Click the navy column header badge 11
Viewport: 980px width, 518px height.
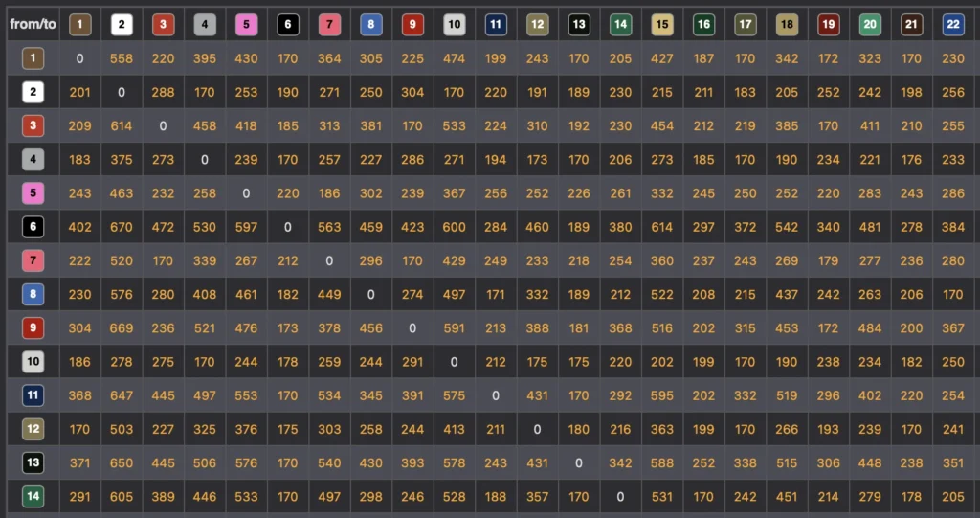(496, 24)
